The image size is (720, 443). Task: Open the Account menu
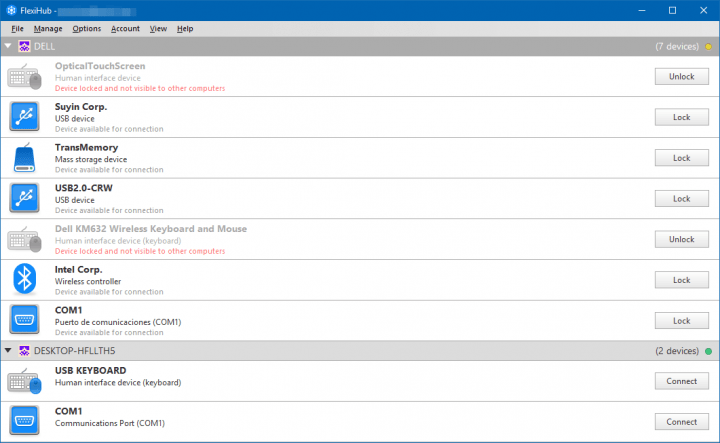[x=125, y=28]
